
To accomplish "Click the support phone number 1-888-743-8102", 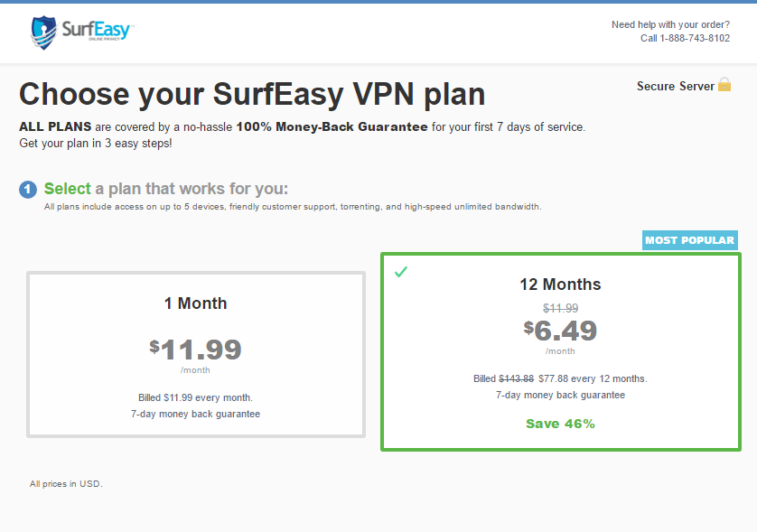I will (x=695, y=38).
